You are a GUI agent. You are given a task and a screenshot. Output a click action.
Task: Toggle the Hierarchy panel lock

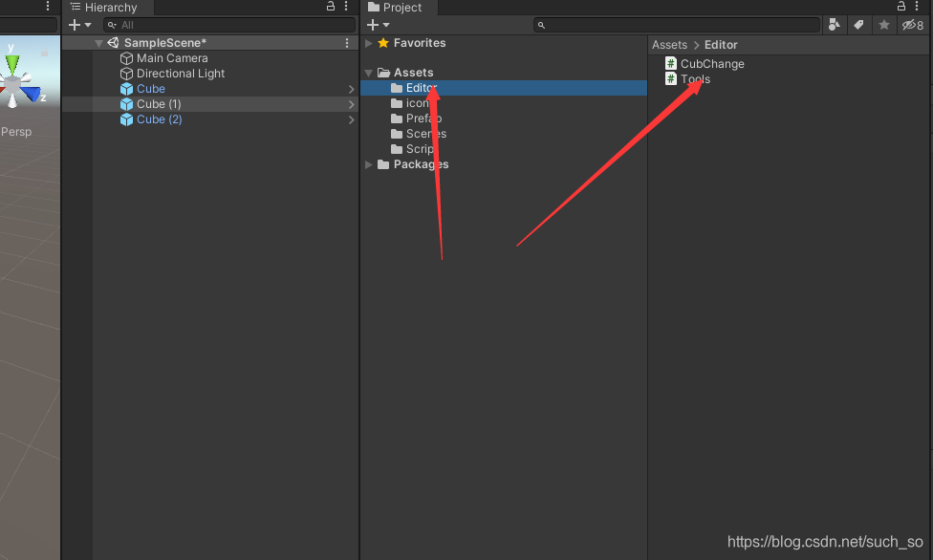(331, 7)
